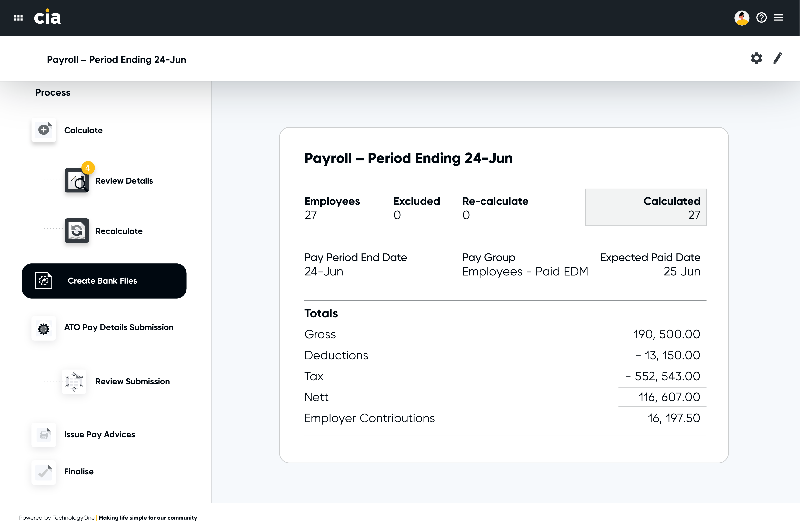Click the cia logo
800x532 pixels.
coord(47,17)
